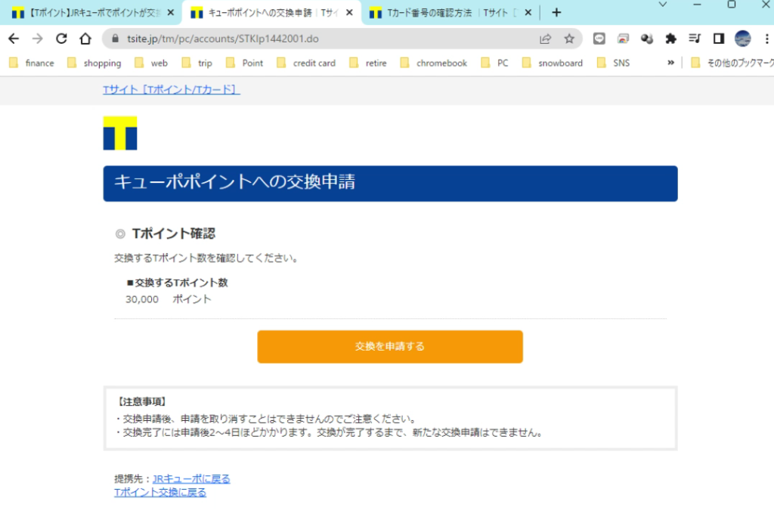Close the JRキューポ Tポイント tab
Screen dimensions: 774x532
click(171, 12)
